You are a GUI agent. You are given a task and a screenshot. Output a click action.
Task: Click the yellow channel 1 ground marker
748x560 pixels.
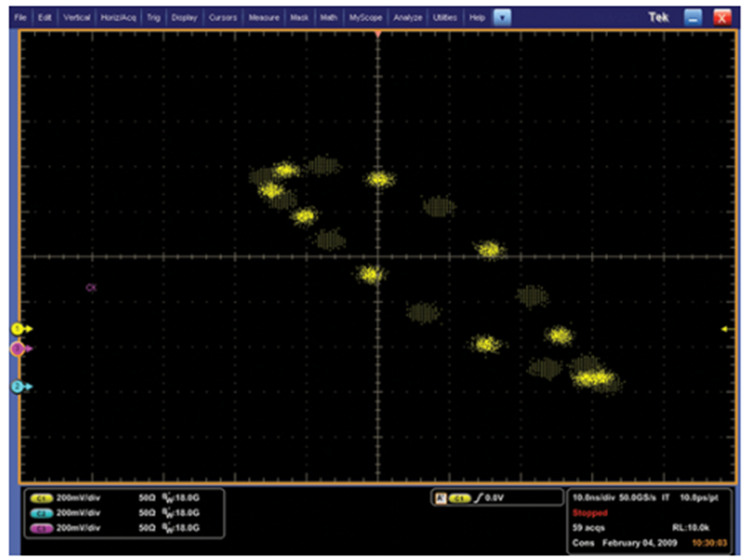[x=18, y=328]
